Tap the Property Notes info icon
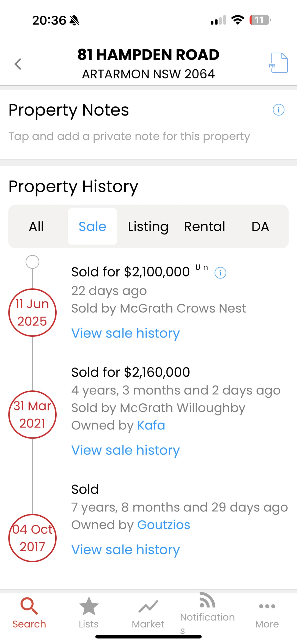Image resolution: width=297 pixels, height=644 pixels. 278,110
